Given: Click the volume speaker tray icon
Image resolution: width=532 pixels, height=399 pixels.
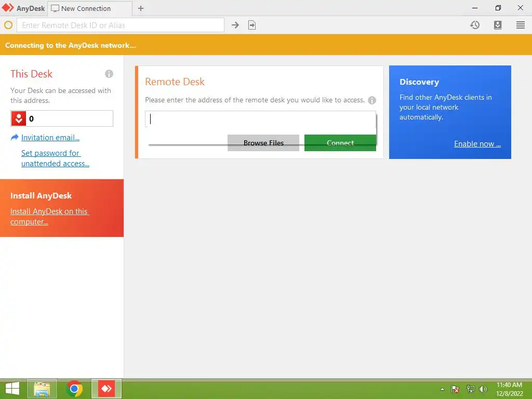Looking at the screenshot, I should pos(483,389).
